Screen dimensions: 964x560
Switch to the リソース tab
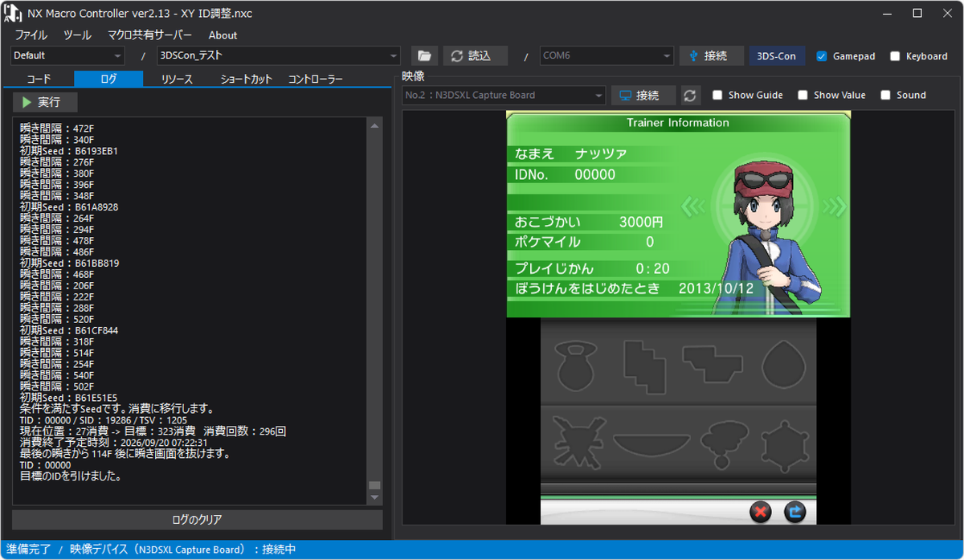(177, 79)
